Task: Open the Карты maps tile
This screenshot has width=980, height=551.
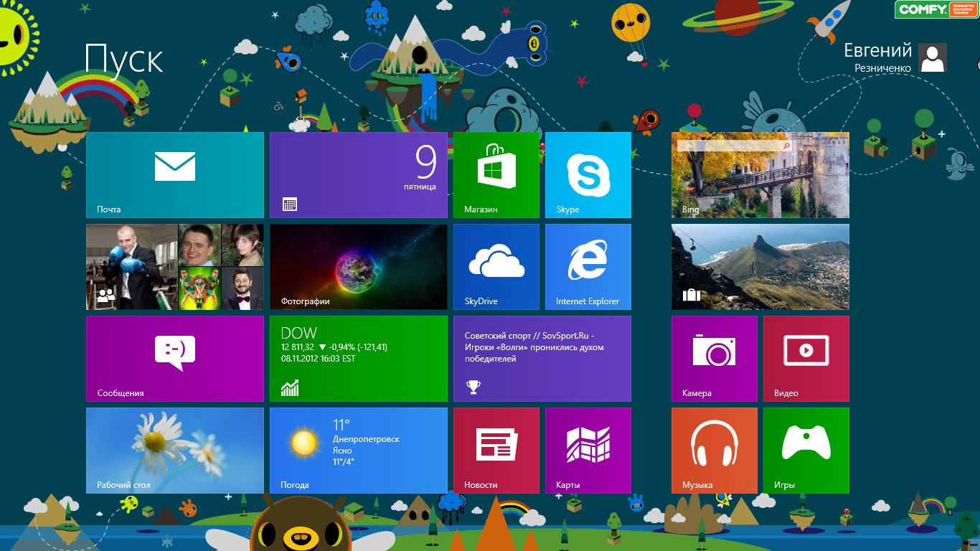Action: tap(588, 451)
